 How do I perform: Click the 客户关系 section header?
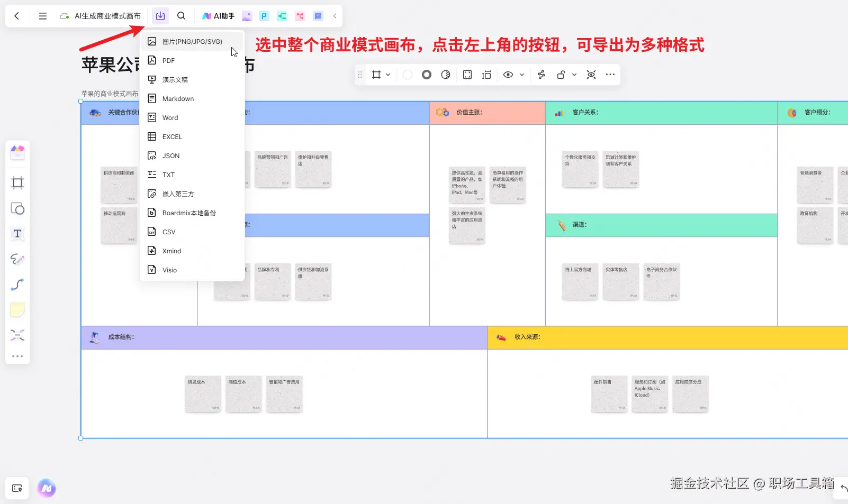pos(661,113)
